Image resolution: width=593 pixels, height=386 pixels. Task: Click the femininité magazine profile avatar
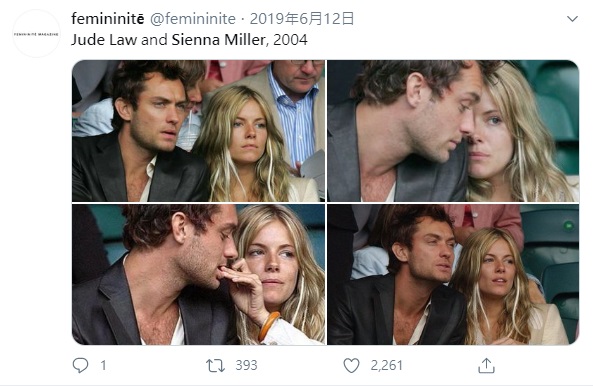click(36, 34)
